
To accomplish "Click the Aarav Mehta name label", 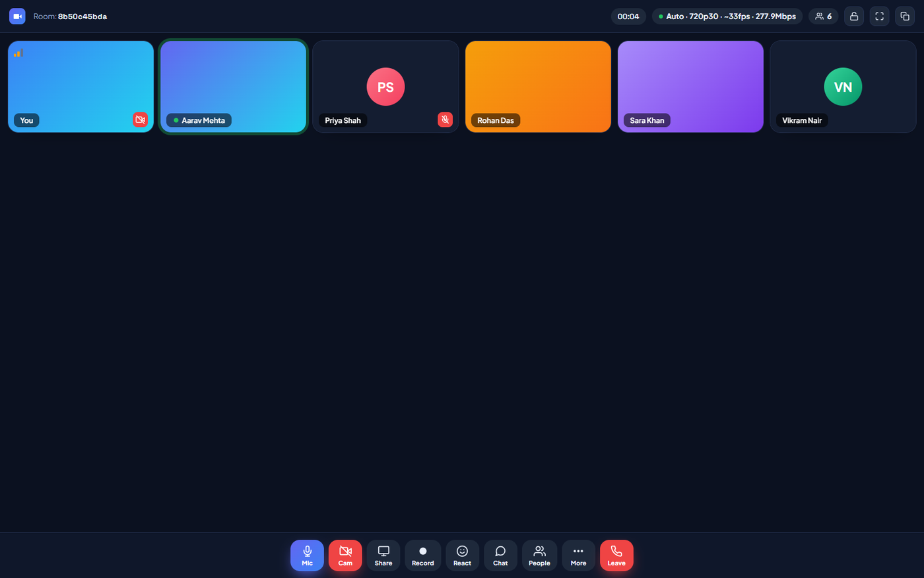I will point(199,120).
